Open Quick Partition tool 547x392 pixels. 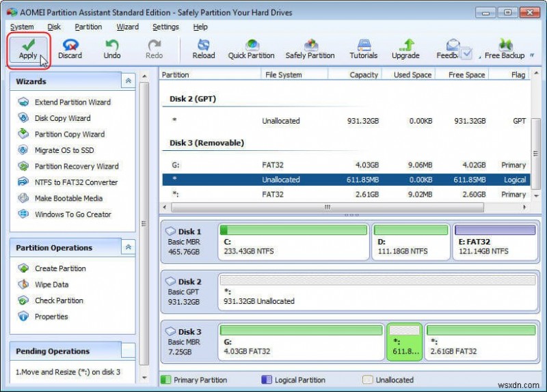point(251,45)
